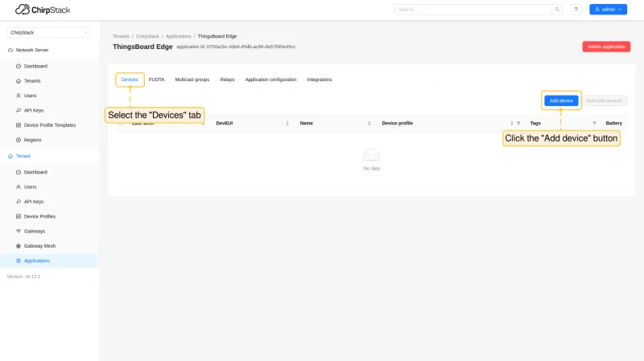Click the Add device button
644x361 pixels.
[561, 101]
